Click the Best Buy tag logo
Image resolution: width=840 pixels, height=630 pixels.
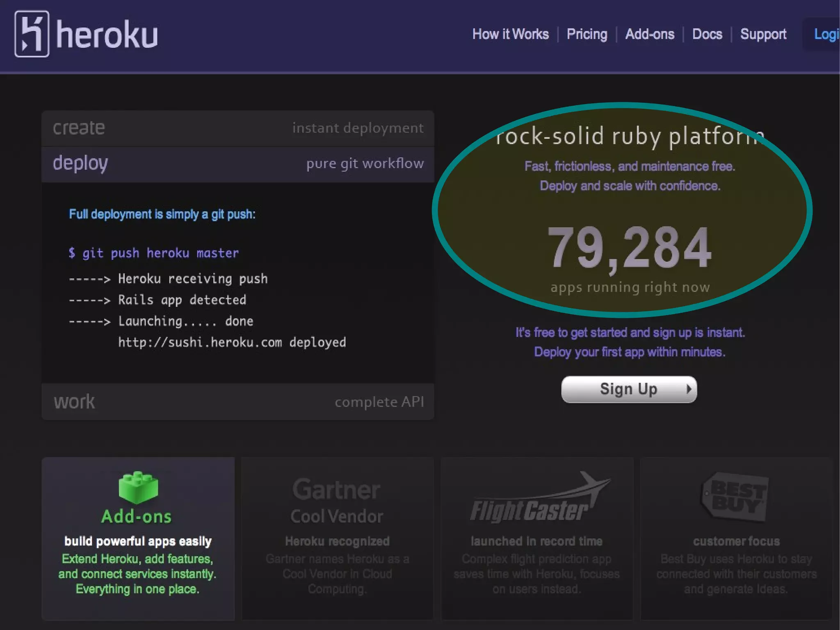tap(736, 497)
